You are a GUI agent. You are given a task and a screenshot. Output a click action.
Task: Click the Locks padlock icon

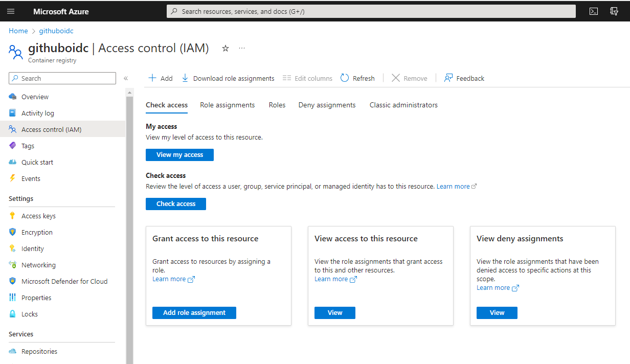13,314
